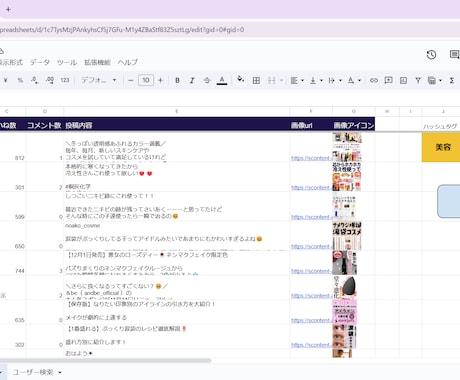Image resolution: width=460 pixels, height=380 pixels.
Task: Select column E header
Action: [177, 111]
